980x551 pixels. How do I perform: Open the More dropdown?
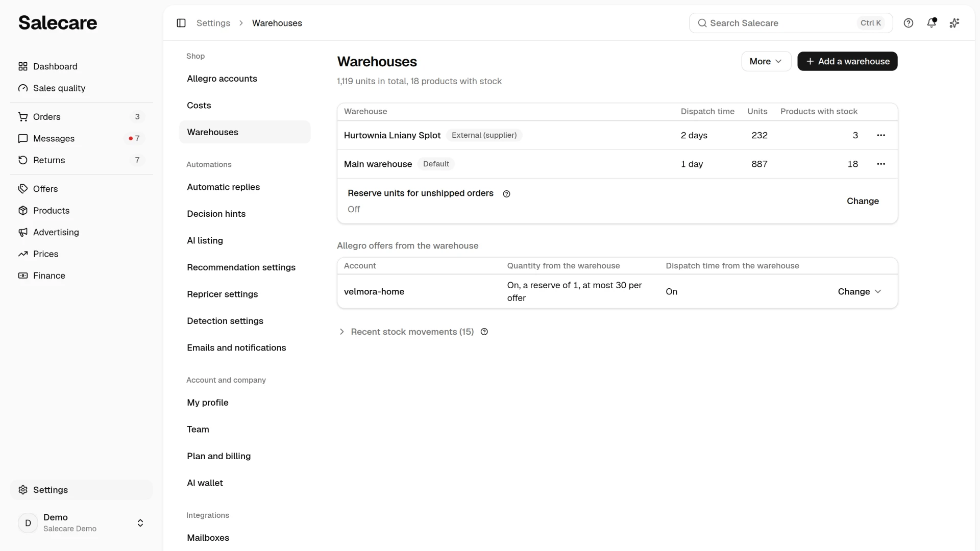click(766, 61)
